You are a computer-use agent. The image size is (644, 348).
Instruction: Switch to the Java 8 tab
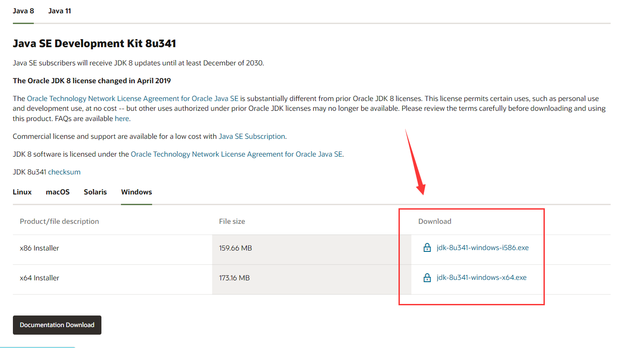24,11
